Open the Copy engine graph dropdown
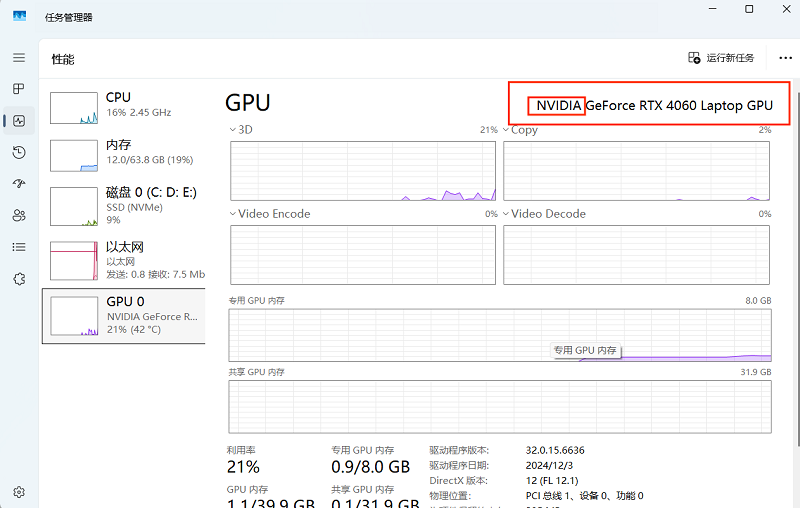 click(x=506, y=130)
